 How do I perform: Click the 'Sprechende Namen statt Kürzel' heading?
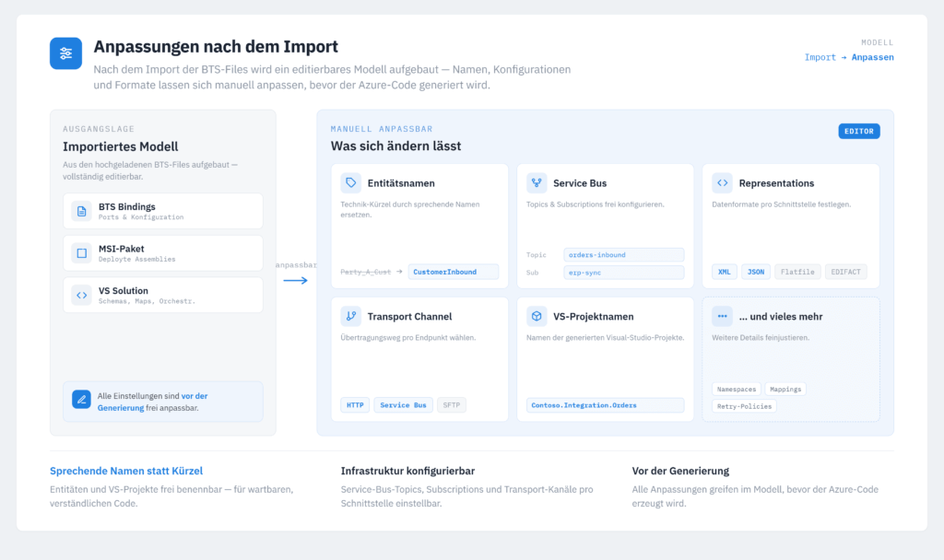(x=126, y=471)
